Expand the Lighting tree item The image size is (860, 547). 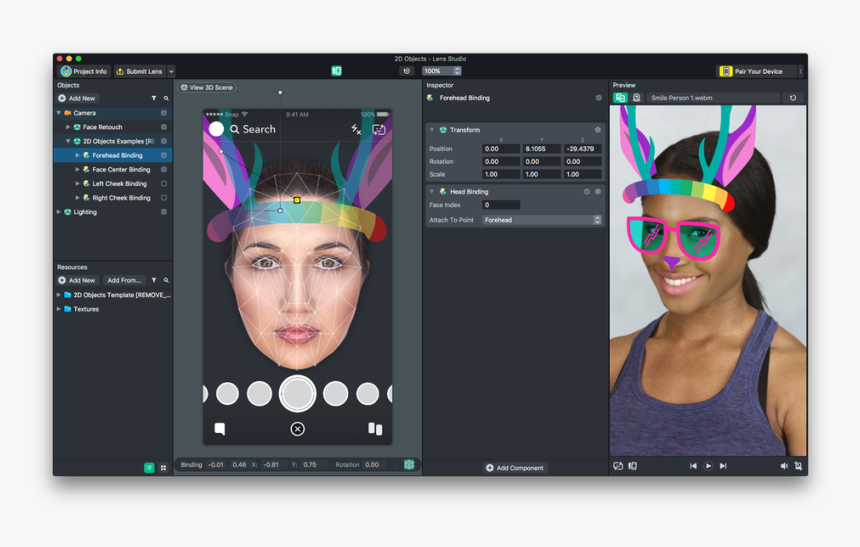pos(59,212)
